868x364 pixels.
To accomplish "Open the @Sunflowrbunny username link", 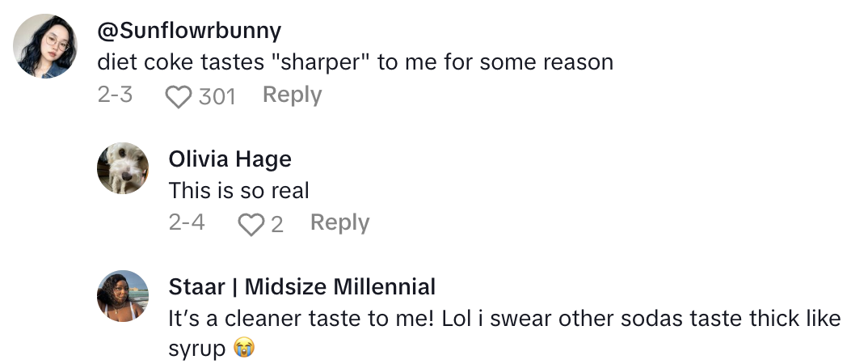I will click(189, 31).
